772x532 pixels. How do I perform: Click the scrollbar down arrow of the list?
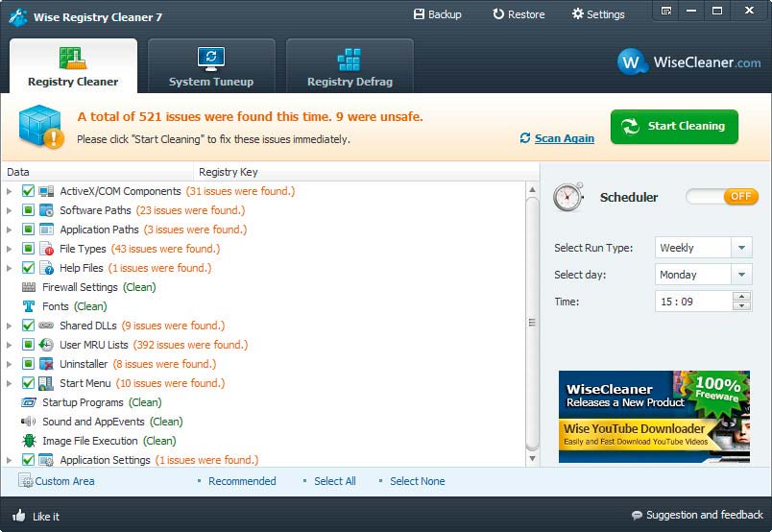pos(532,459)
